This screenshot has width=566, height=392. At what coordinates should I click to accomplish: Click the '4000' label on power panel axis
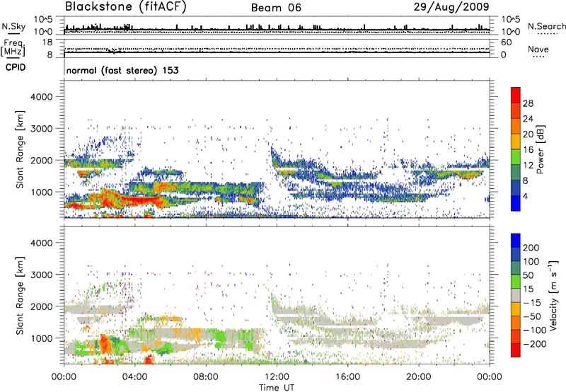coord(41,97)
